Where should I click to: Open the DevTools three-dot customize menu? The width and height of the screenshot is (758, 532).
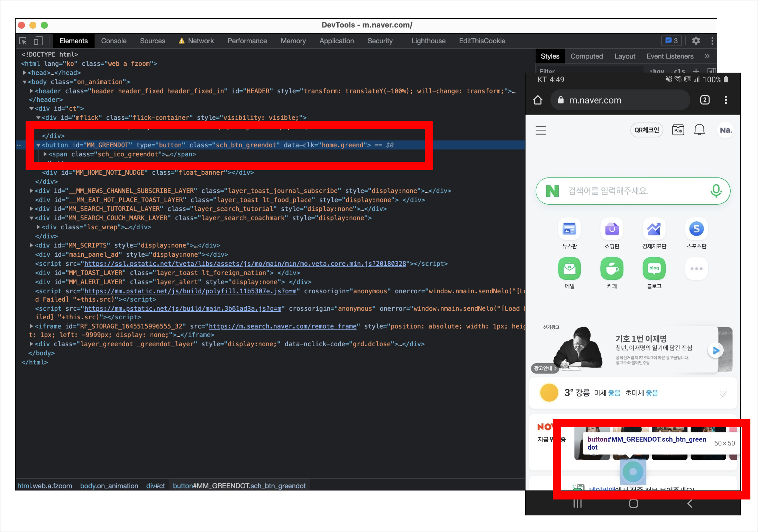tap(712, 41)
